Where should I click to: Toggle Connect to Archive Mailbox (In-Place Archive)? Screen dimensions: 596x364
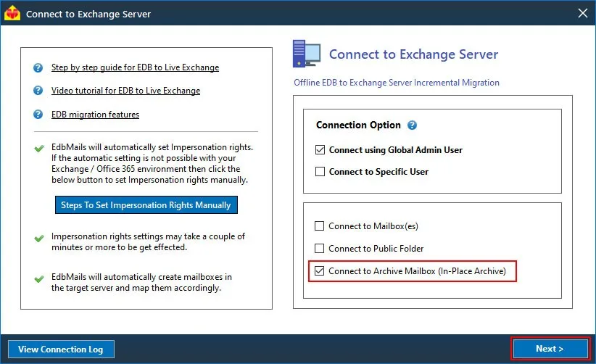tap(319, 271)
